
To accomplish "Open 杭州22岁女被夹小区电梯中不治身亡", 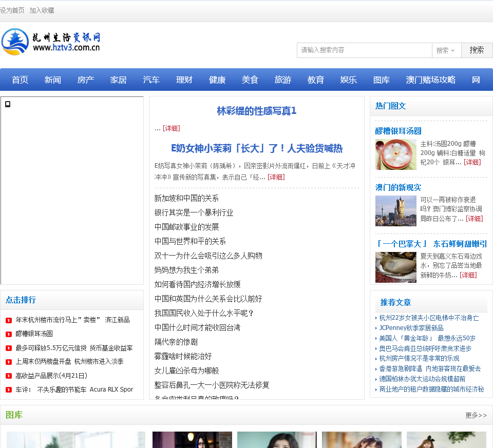I will 429,318.
